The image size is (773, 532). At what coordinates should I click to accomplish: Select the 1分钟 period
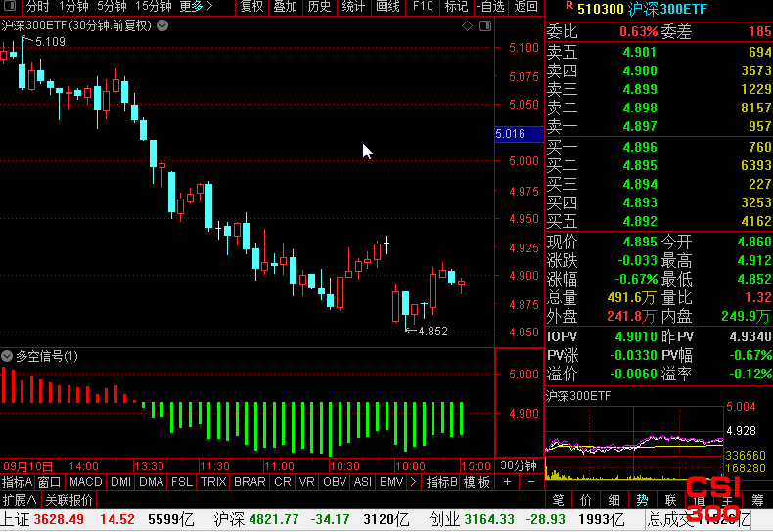[x=73, y=7]
